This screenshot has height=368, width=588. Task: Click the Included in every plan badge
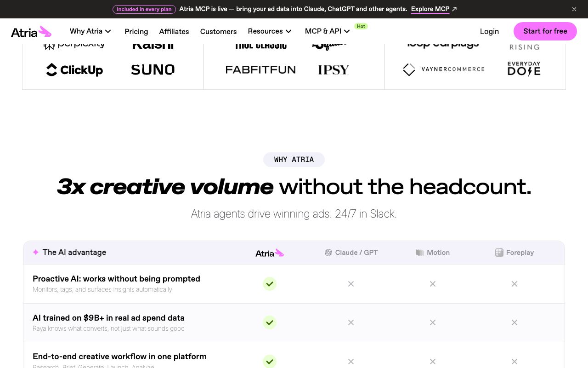[x=144, y=9]
